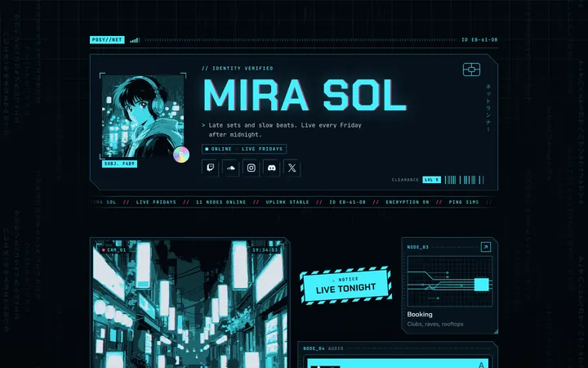Click the red recording dot by CAM_01
The image size is (588, 368).
tap(104, 249)
